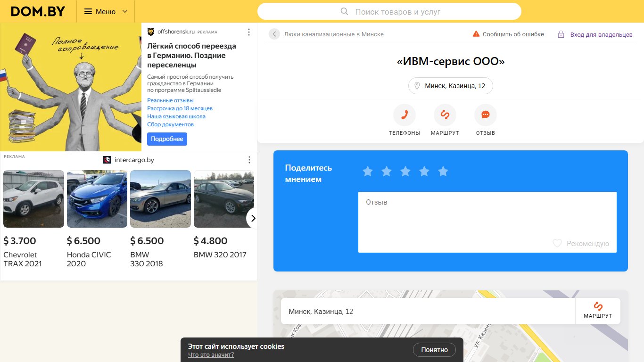Open МАРШРУТ route icon under company name
644x362 pixels.
445,115
